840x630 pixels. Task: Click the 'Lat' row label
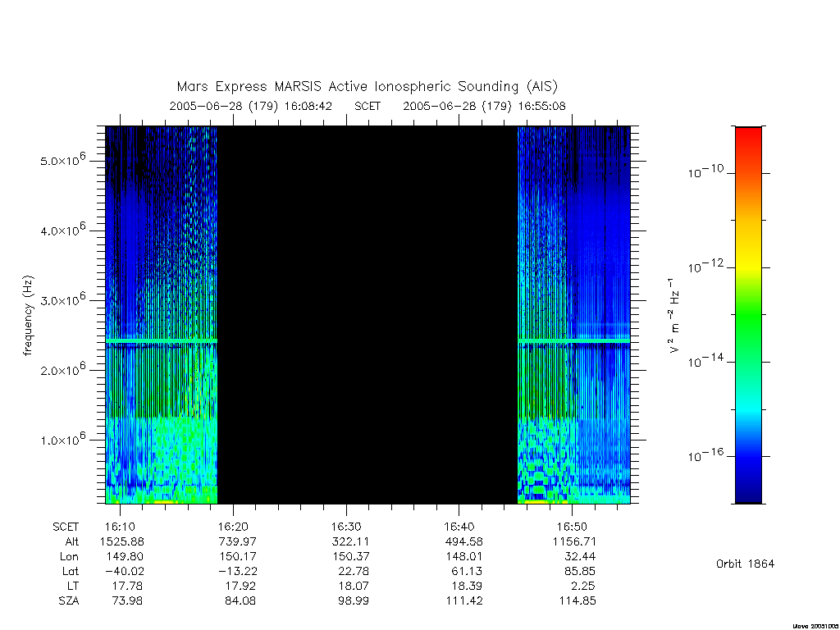point(71,571)
